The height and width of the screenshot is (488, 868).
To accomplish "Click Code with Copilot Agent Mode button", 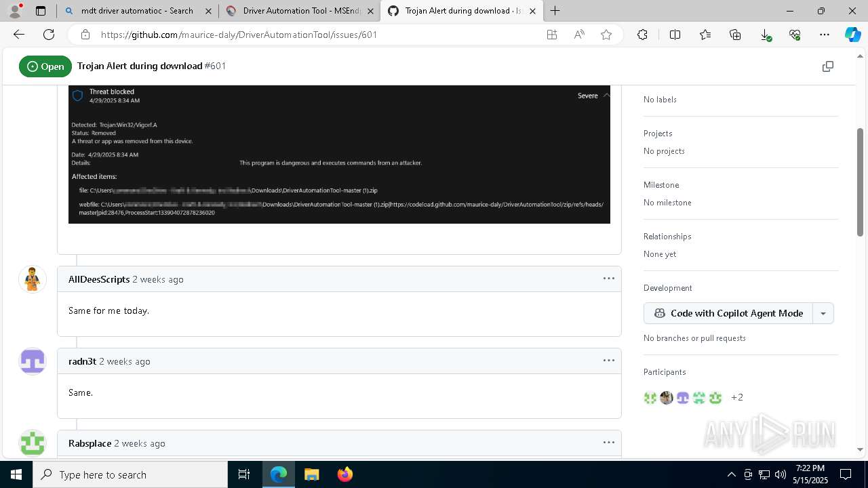I will (728, 313).
